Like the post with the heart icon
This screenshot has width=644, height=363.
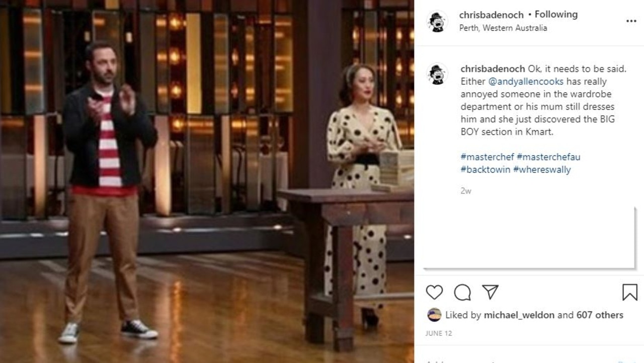pos(434,292)
